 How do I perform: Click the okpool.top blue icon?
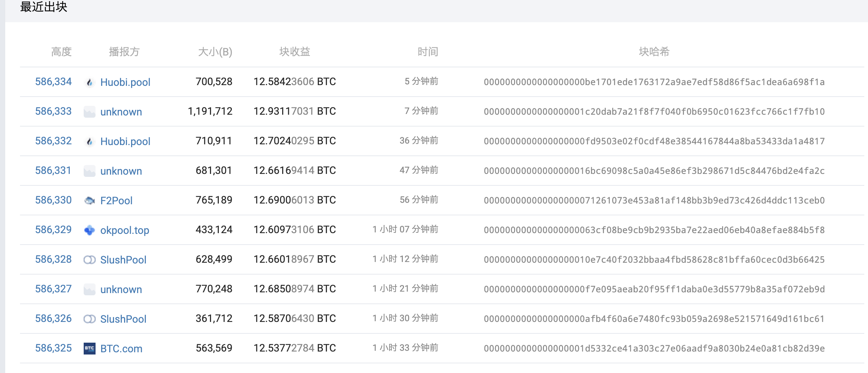pyautogui.click(x=90, y=230)
